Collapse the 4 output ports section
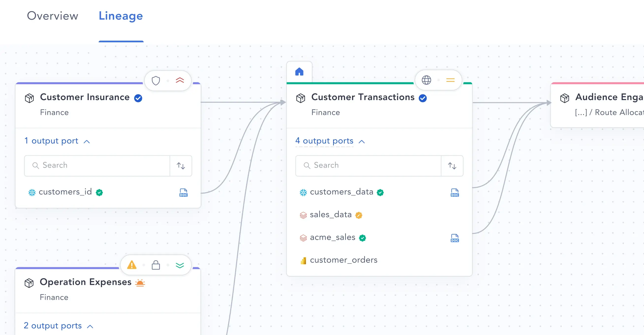Viewport: 644px width, 335px height. (330, 141)
